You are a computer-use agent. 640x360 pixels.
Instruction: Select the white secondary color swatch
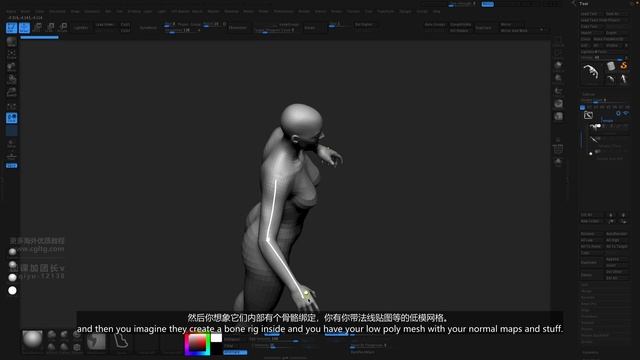pyautogui.click(x=216, y=338)
